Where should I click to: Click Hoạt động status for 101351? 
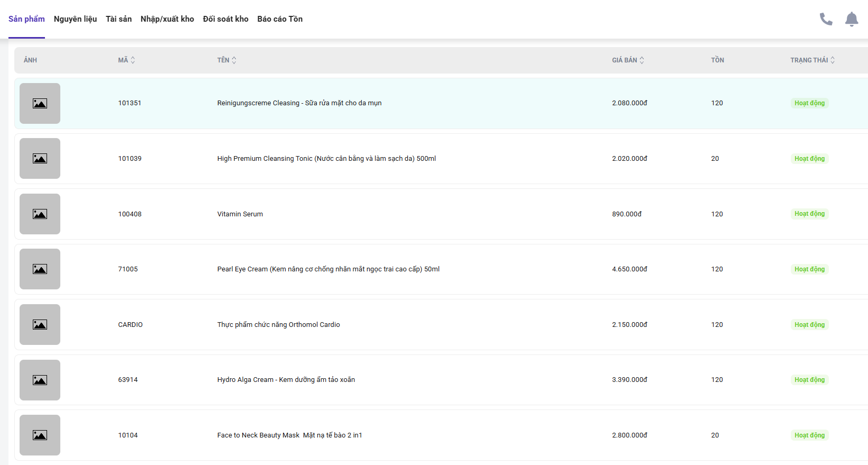click(x=809, y=103)
